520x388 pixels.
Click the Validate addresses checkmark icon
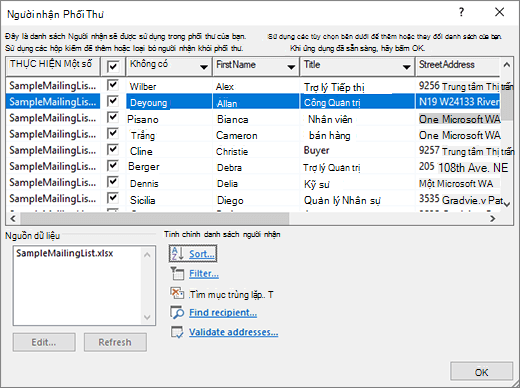click(177, 332)
